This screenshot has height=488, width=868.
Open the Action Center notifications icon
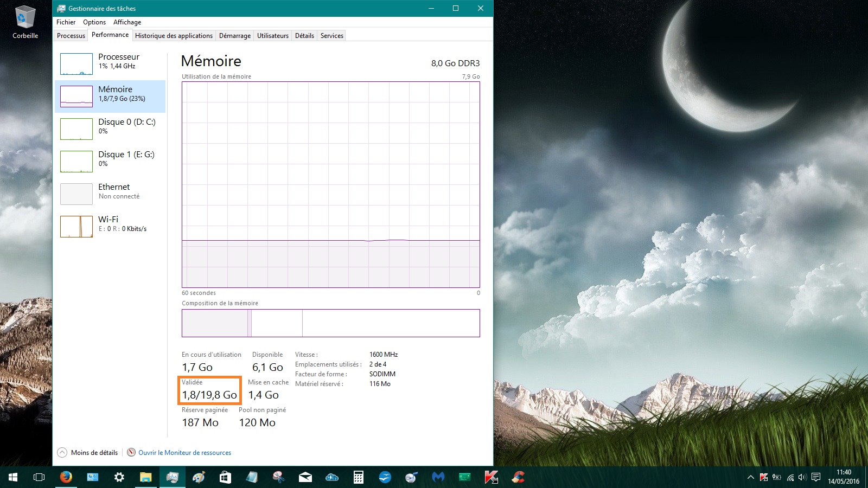(x=816, y=477)
